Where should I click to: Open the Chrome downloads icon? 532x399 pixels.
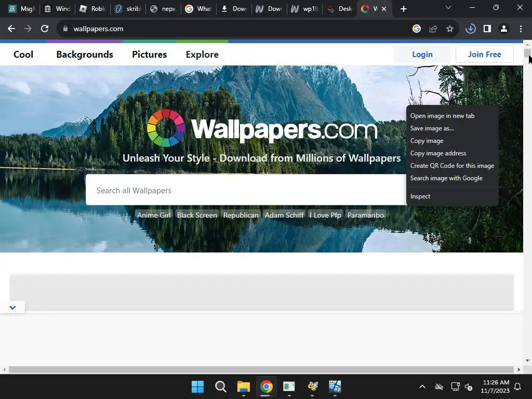(x=470, y=29)
